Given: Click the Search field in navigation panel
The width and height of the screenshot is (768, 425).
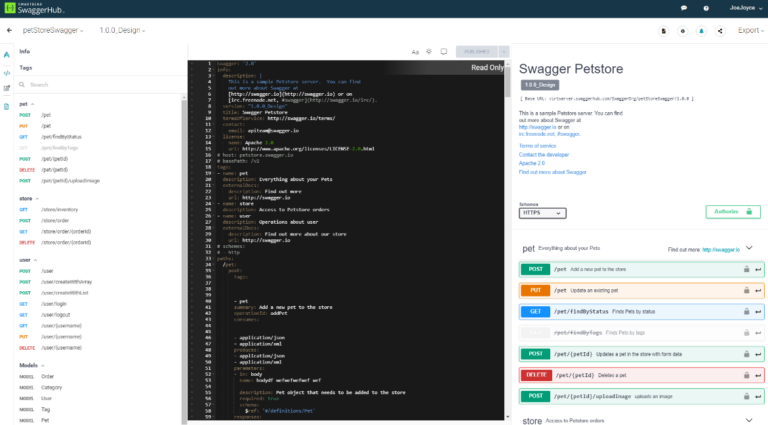Looking at the screenshot, I should coord(100,85).
